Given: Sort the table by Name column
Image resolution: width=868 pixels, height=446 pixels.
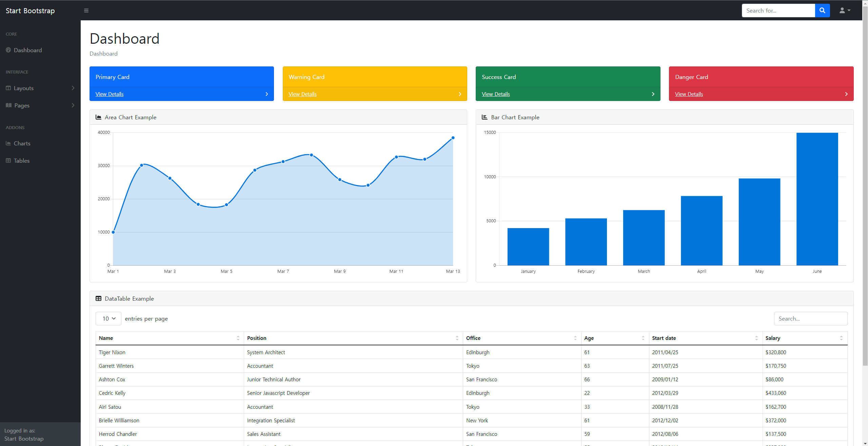Looking at the screenshot, I should pyautogui.click(x=170, y=338).
